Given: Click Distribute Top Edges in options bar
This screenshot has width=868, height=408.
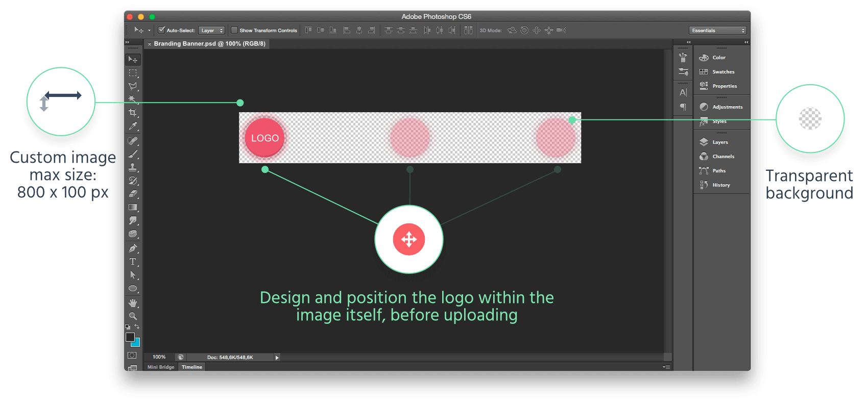Looking at the screenshot, I should pos(389,30).
